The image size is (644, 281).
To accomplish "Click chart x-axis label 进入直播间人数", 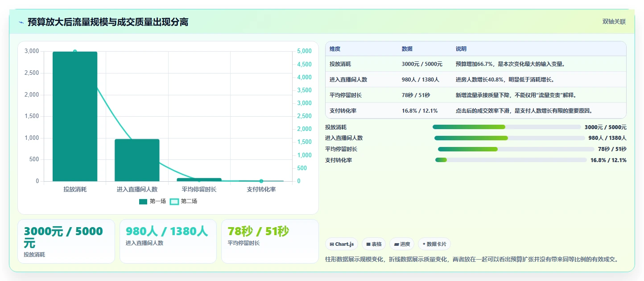I will click(x=137, y=190).
